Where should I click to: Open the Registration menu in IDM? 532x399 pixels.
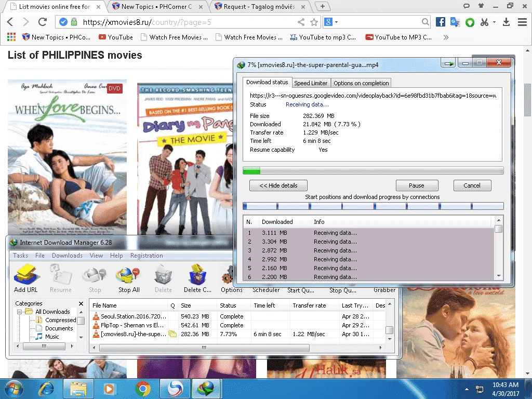[x=147, y=256]
